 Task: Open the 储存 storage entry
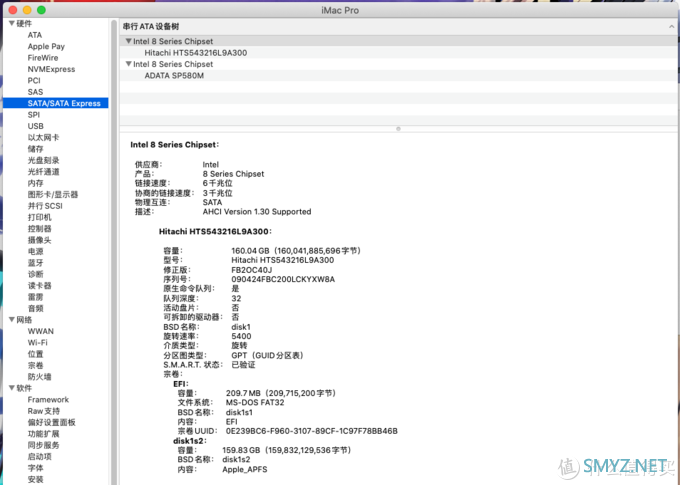click(36, 149)
